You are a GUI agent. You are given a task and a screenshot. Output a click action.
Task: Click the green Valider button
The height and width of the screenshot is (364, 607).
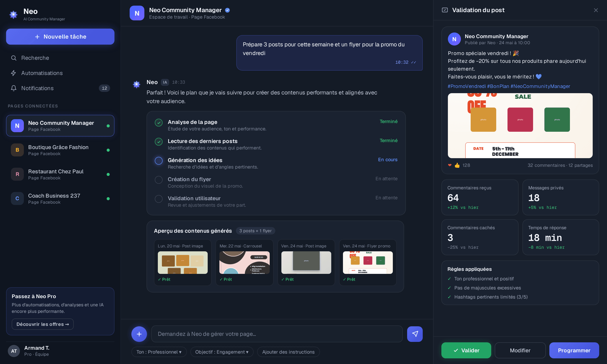click(x=466, y=351)
